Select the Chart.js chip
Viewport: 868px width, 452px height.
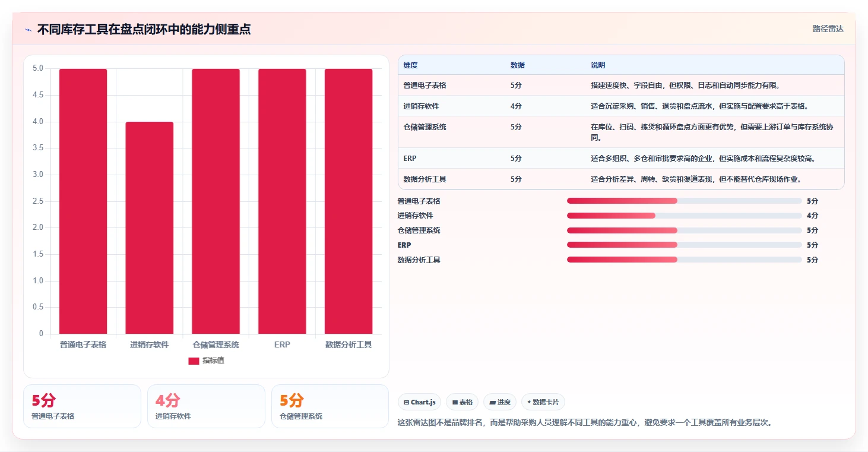(x=420, y=402)
